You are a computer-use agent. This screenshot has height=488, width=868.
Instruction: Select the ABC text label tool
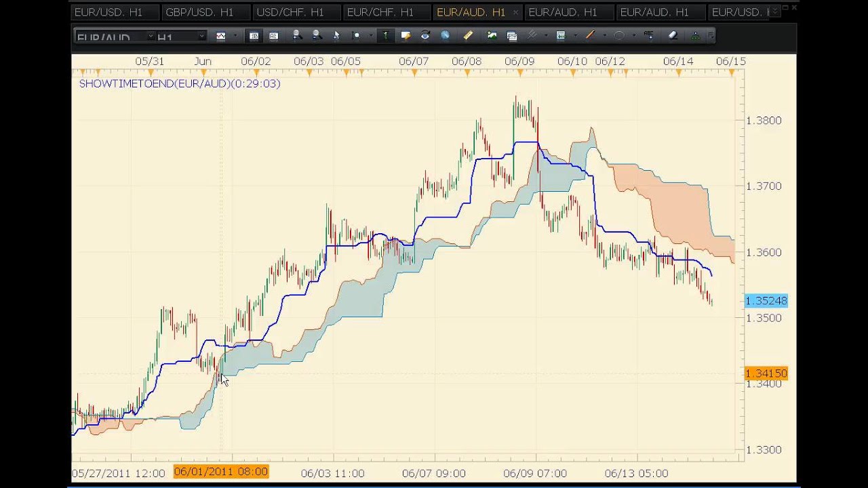[x=649, y=36]
